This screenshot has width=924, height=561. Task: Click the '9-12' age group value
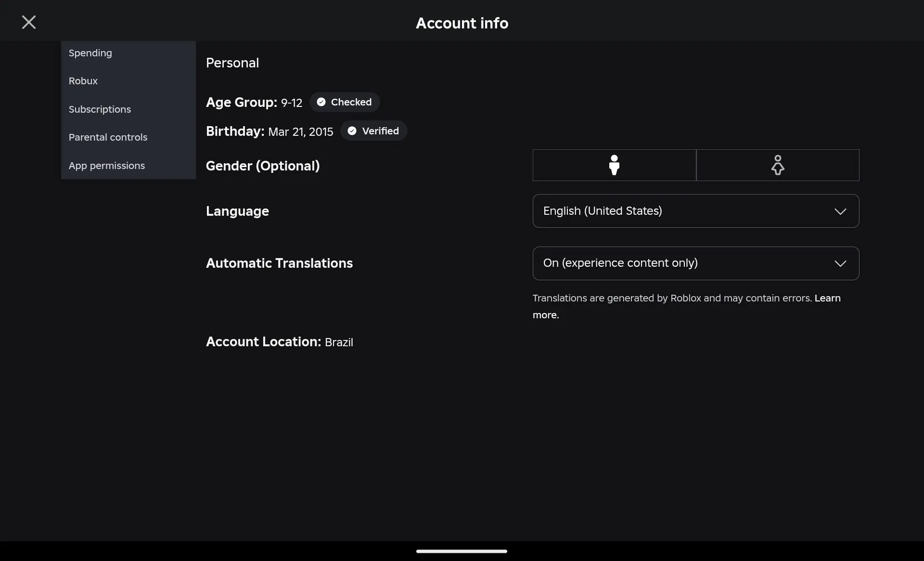(292, 103)
